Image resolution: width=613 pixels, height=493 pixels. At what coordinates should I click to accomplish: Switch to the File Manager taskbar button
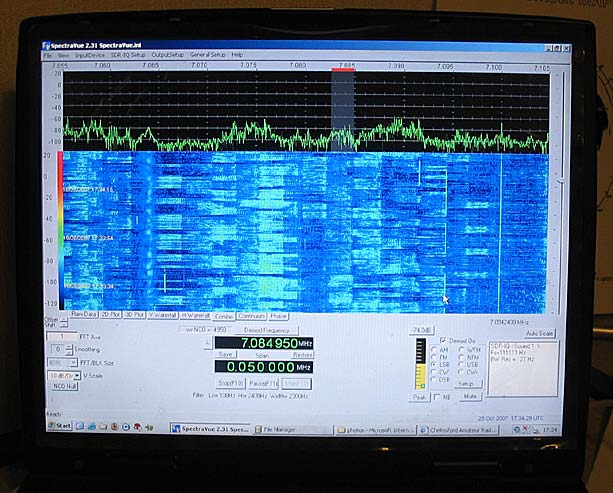(x=292, y=429)
